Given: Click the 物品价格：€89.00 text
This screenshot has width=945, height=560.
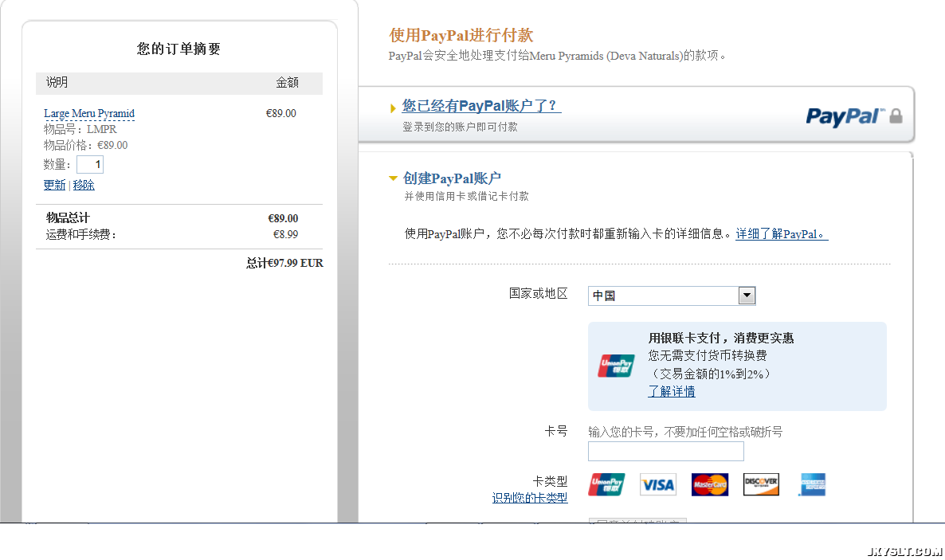Looking at the screenshot, I should click(85, 145).
